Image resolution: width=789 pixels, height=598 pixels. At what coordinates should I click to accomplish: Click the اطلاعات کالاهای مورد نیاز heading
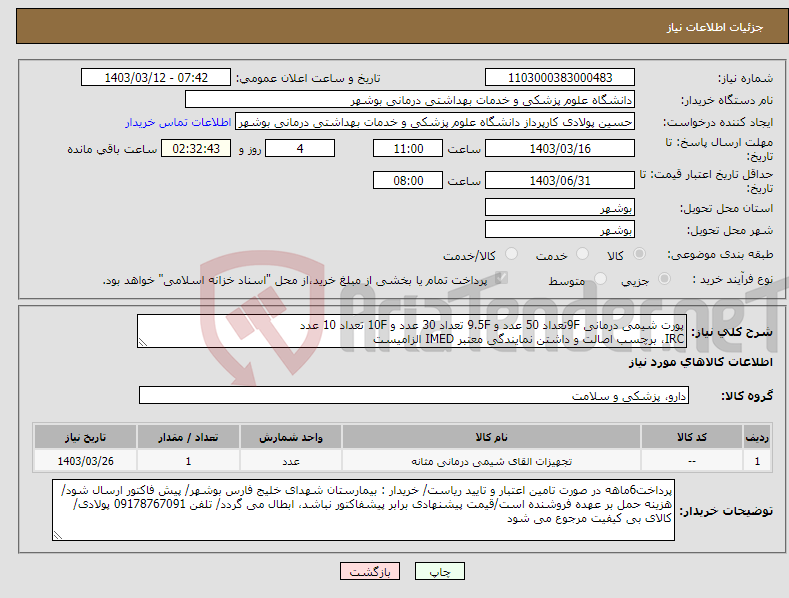pos(700,362)
